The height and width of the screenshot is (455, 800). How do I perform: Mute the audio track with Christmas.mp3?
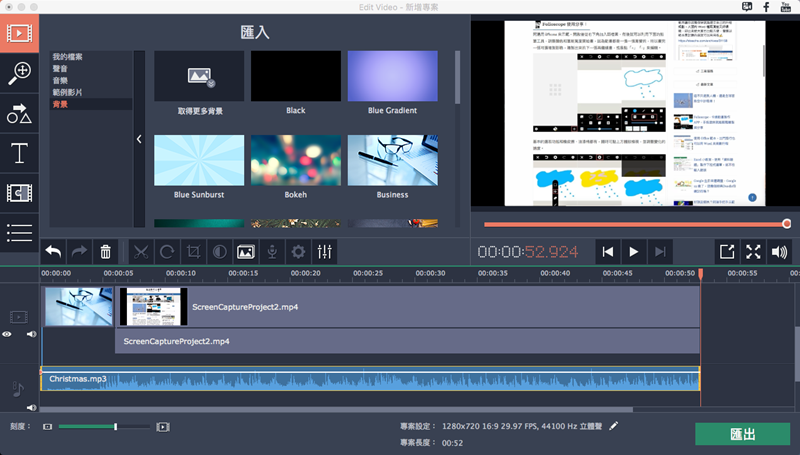(31, 407)
